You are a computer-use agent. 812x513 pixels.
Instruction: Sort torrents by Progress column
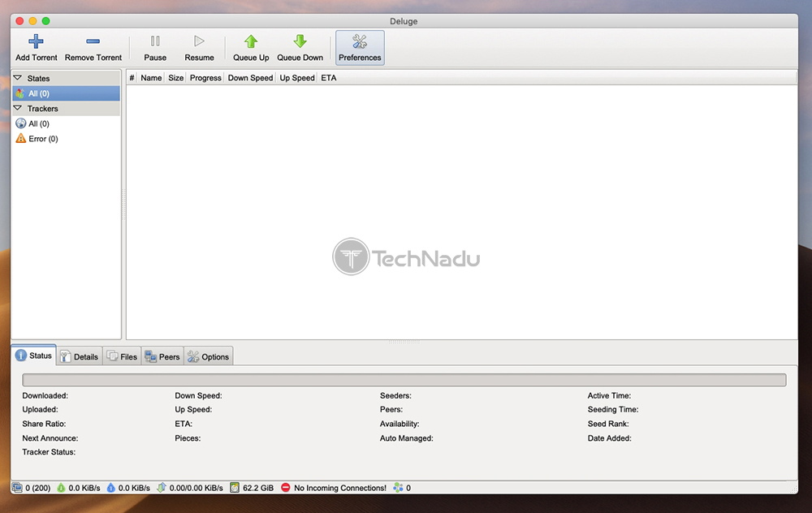(x=205, y=78)
